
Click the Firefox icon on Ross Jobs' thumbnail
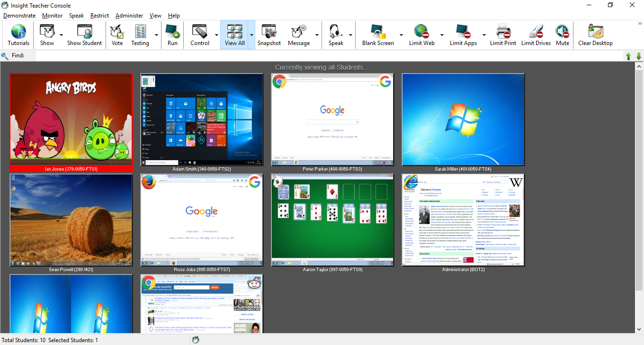(148, 182)
